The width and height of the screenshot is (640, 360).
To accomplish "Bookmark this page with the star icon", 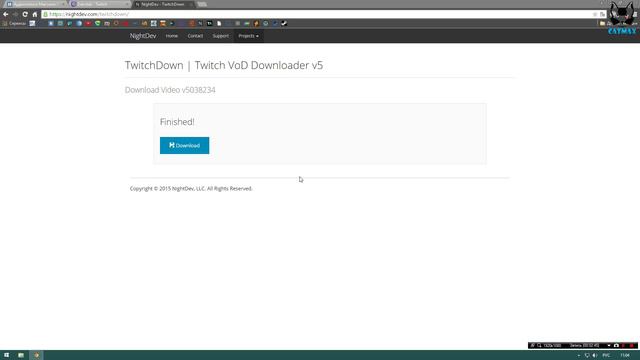I will click(x=595, y=14).
